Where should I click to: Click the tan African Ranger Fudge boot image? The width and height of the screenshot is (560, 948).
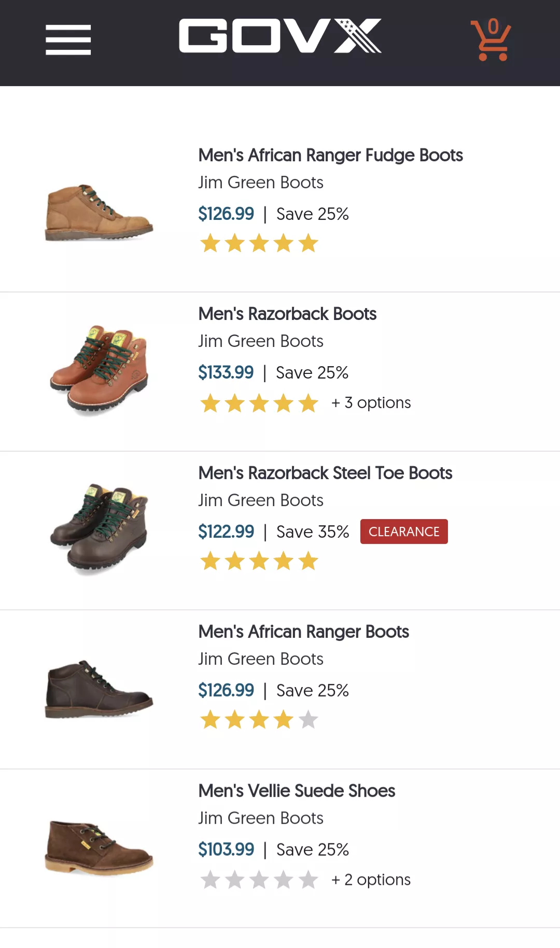[99, 213]
